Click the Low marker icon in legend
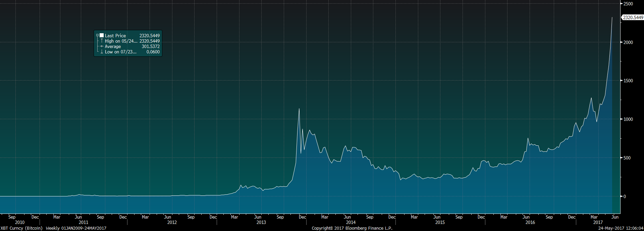 (x=102, y=52)
